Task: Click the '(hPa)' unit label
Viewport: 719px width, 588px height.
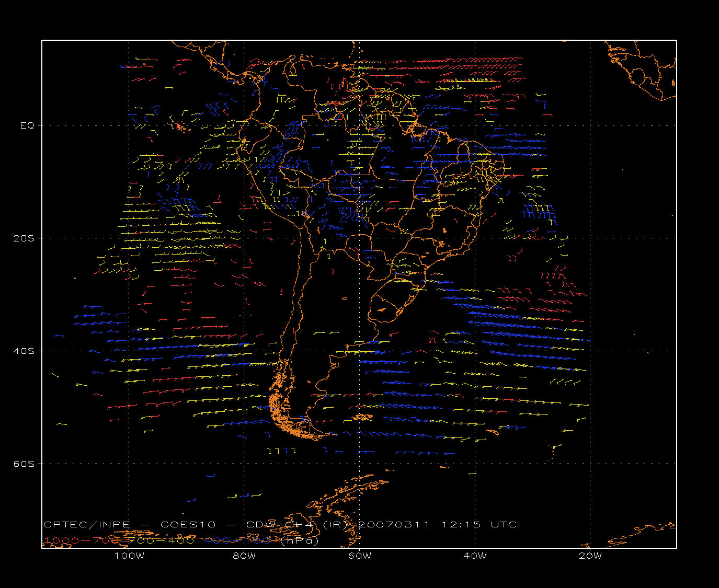Action: click(300, 540)
